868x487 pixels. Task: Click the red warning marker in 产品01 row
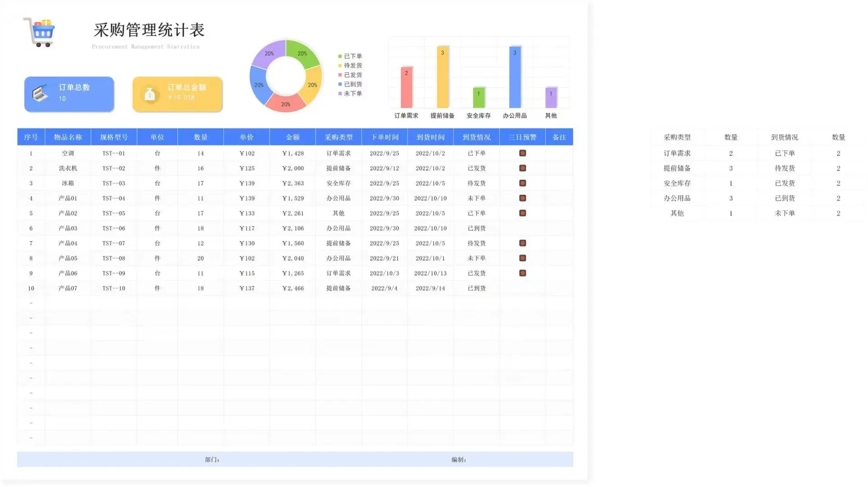coord(523,198)
